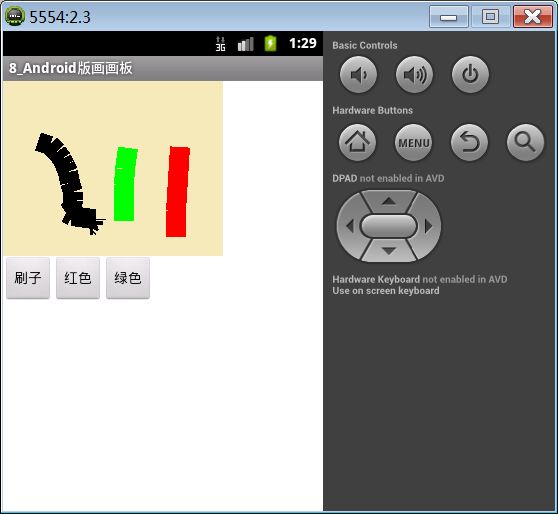Choose the 红色 red color button
Screen dimensions: 558x514
click(x=78, y=278)
